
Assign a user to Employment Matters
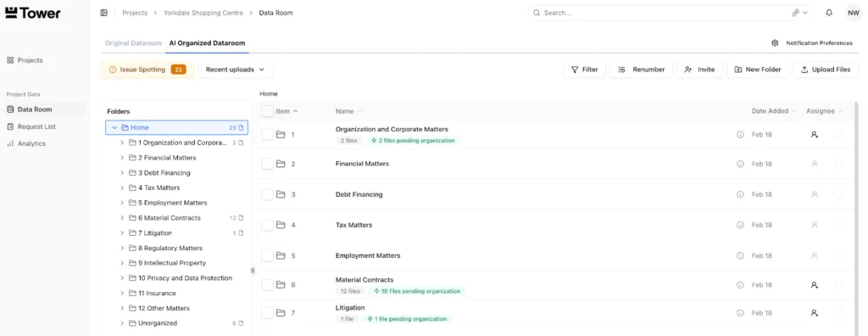815,255
